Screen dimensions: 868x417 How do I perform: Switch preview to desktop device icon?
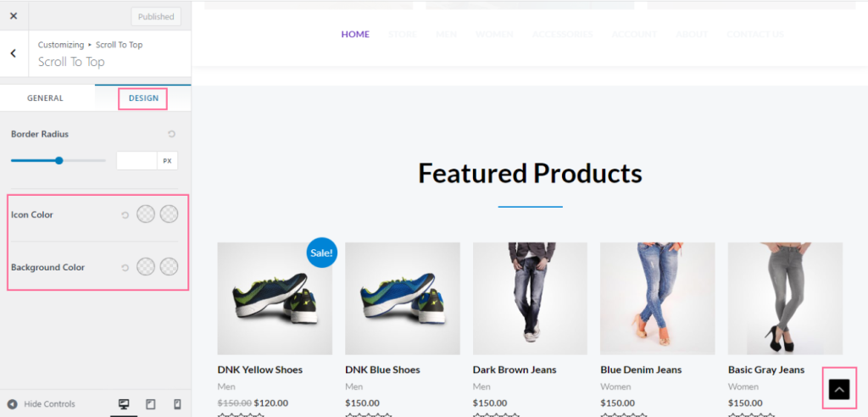(x=124, y=404)
